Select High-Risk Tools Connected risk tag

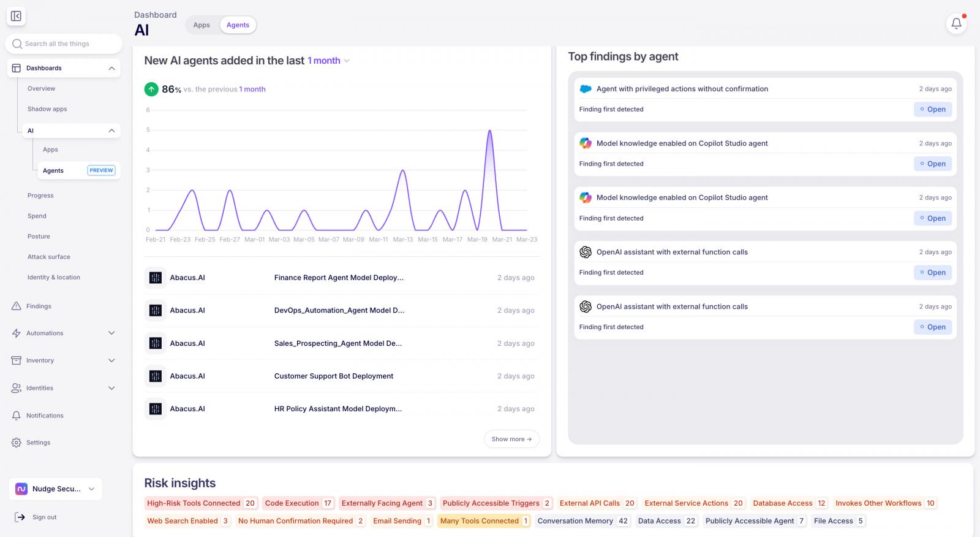click(x=201, y=503)
